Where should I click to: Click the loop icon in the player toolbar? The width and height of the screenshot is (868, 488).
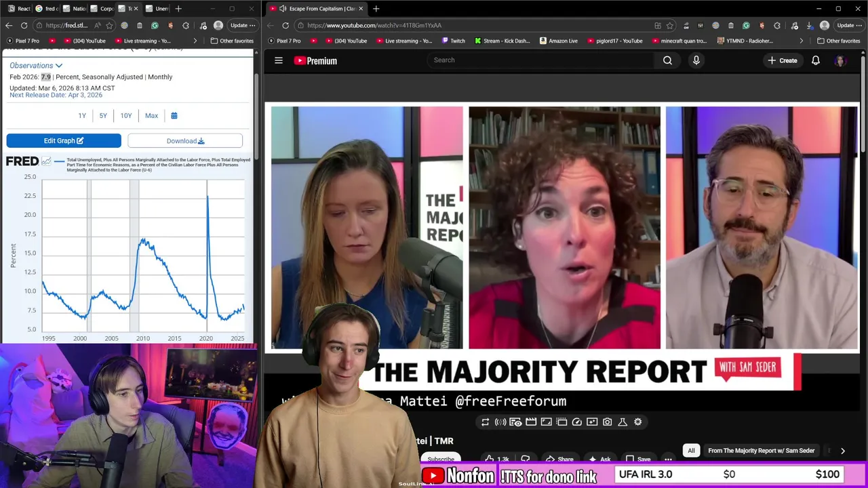(485, 422)
